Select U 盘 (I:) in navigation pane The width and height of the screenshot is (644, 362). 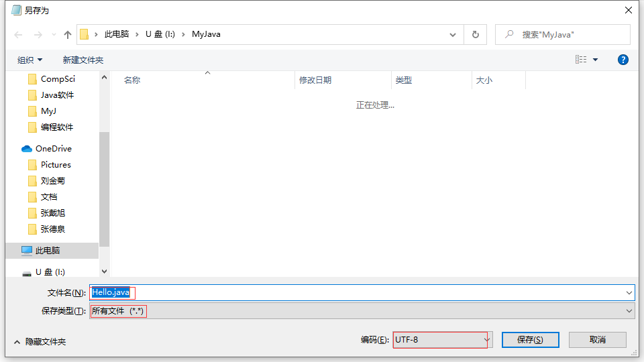[x=50, y=272]
